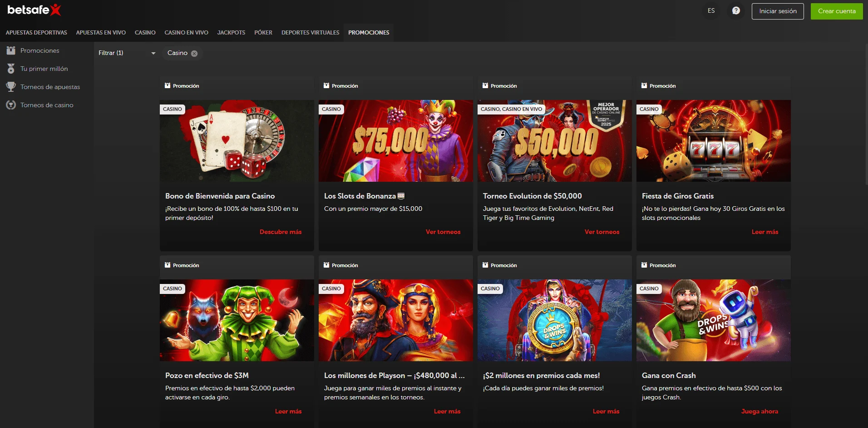
Task: Click gift icon above Los Slots de Bonanza card
Action: point(326,85)
